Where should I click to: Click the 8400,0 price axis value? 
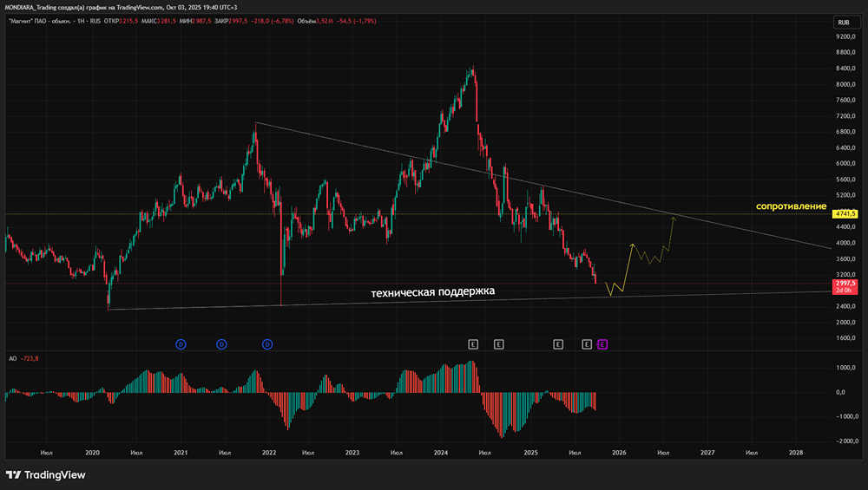point(845,69)
